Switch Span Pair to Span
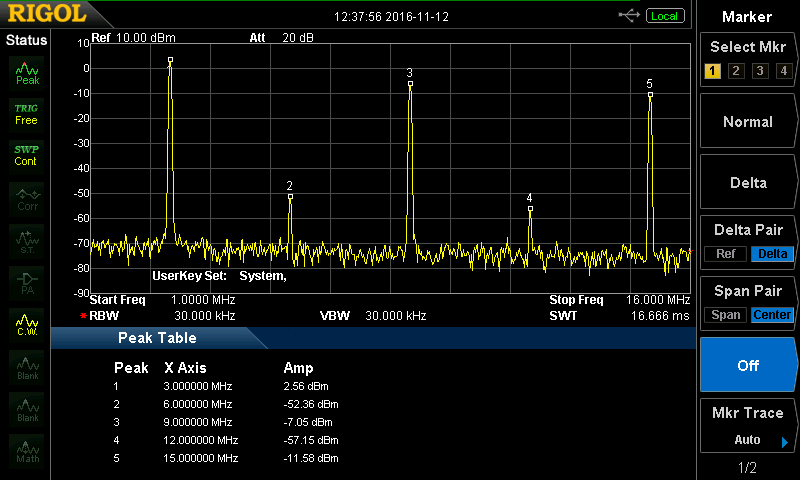The width and height of the screenshot is (800, 480). (x=725, y=315)
